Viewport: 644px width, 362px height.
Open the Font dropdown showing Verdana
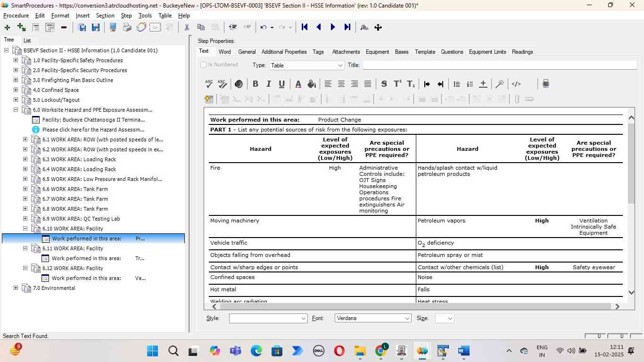click(x=373, y=319)
